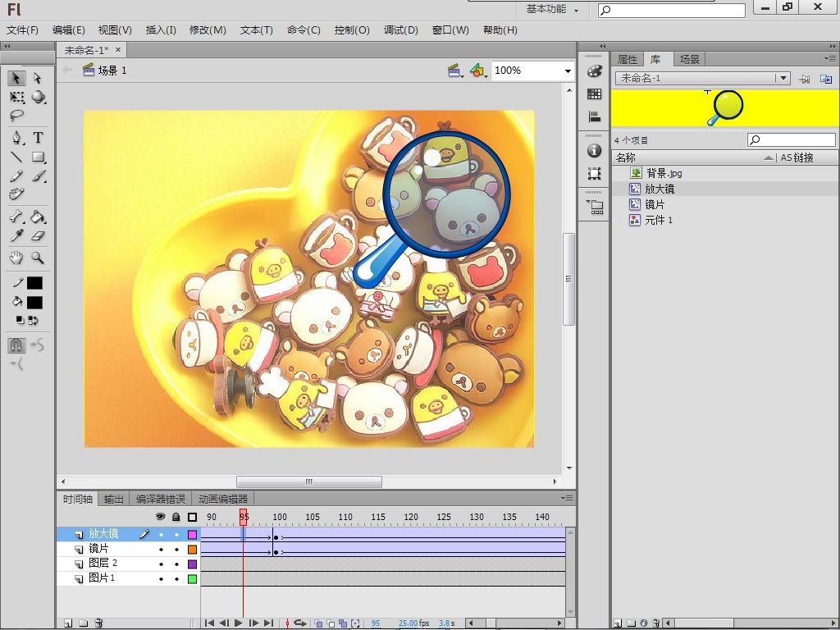Pick the Eyedropper tool
This screenshot has width=840, height=630.
coord(16,236)
